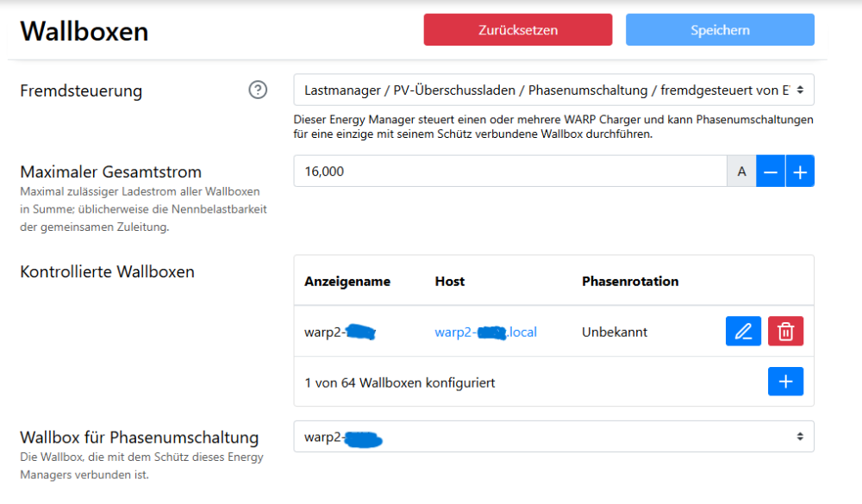
Task: Click the ampere unit label A
Action: point(741,171)
